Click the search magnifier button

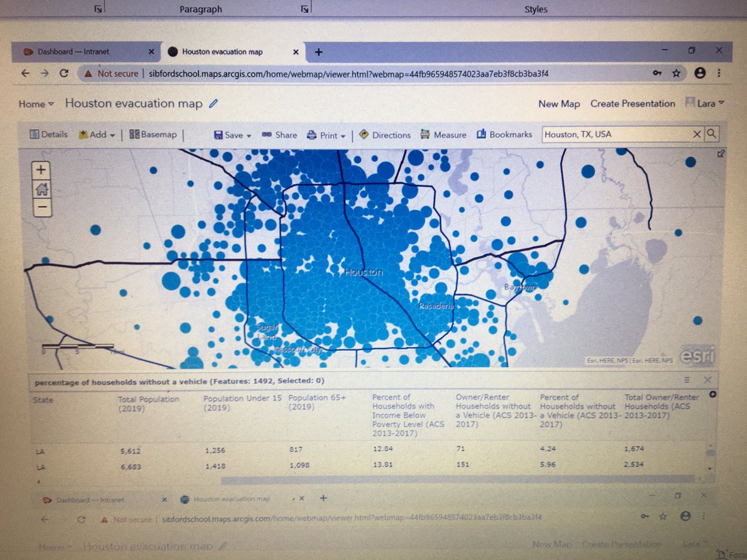tap(712, 134)
